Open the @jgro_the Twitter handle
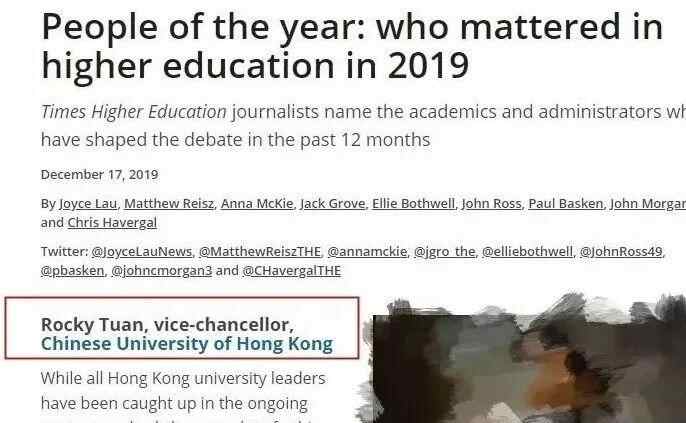 tap(443, 251)
